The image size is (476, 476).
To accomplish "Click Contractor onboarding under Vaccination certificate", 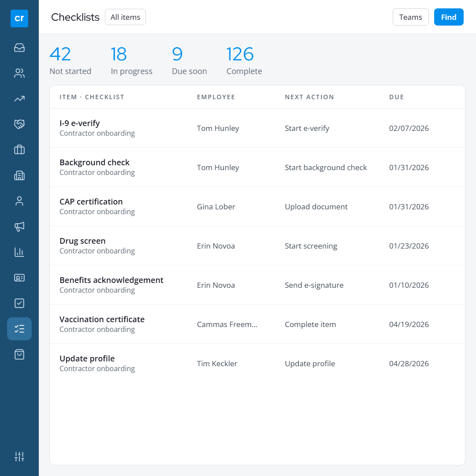I will coord(97,329).
